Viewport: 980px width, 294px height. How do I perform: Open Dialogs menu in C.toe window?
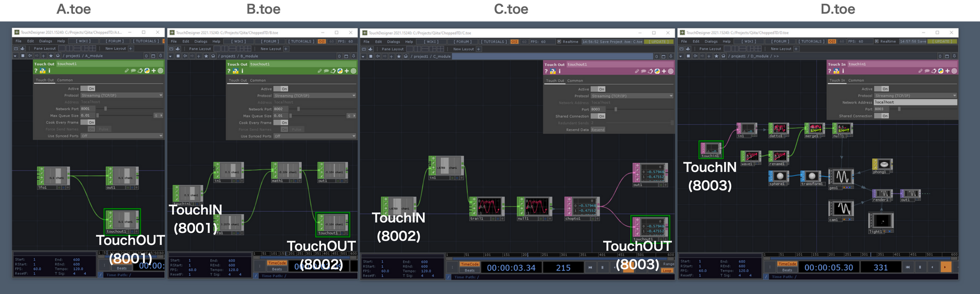click(393, 42)
